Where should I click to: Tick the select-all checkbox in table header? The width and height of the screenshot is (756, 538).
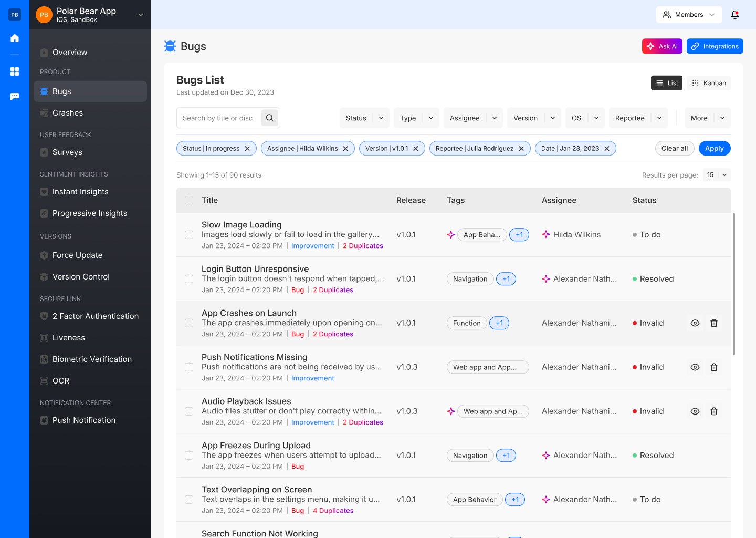(189, 200)
